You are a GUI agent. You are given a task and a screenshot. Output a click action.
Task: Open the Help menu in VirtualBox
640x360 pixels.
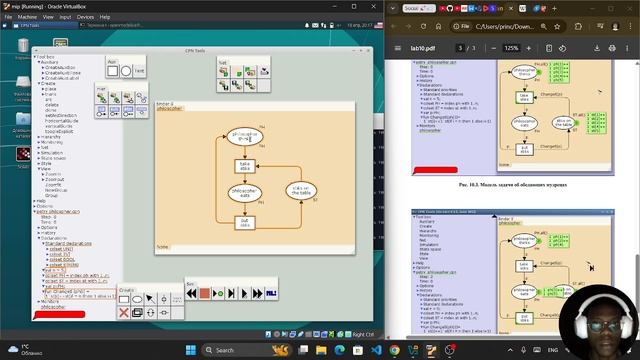pos(105,17)
